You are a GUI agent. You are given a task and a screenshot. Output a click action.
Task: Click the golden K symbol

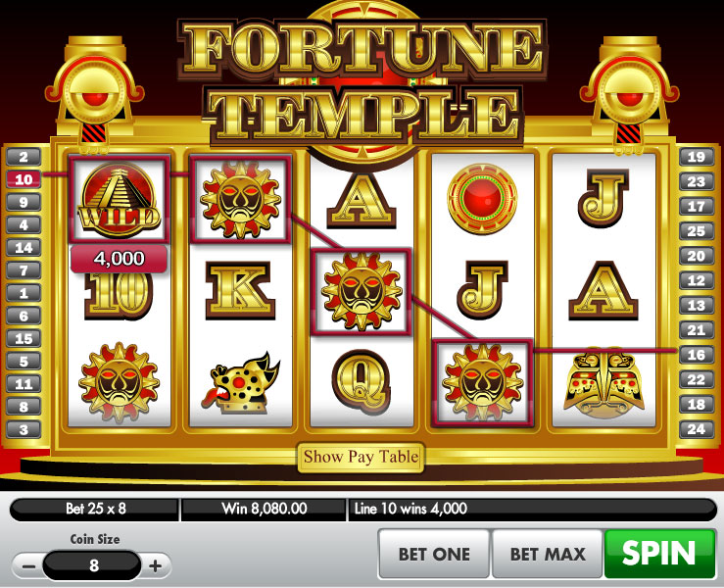pyautogui.click(x=240, y=291)
